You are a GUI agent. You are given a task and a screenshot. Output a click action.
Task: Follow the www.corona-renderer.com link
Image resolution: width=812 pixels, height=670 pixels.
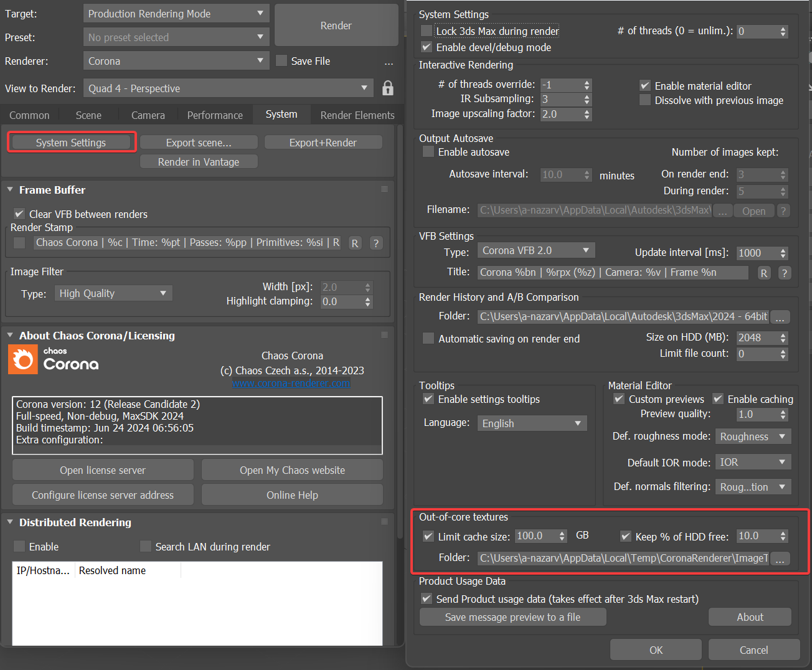[x=291, y=384]
